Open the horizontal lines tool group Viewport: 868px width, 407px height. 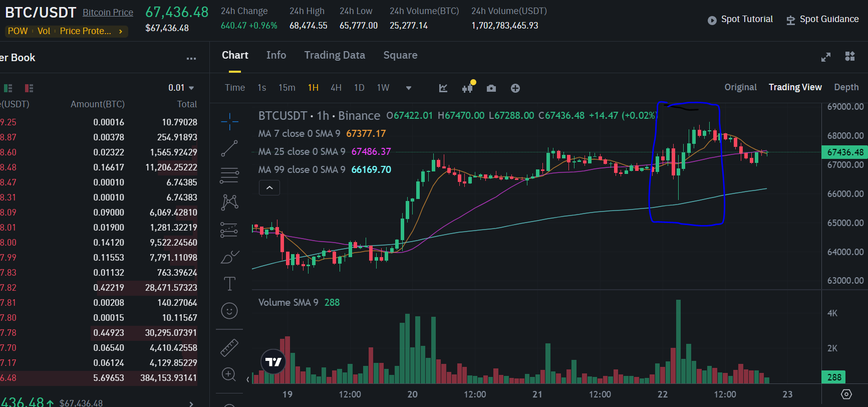(x=229, y=175)
